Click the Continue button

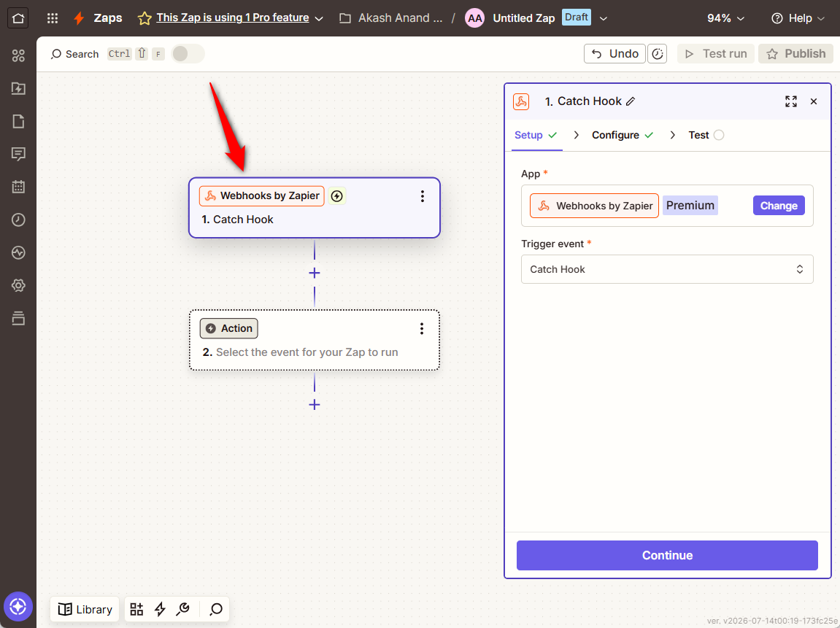[x=667, y=555]
